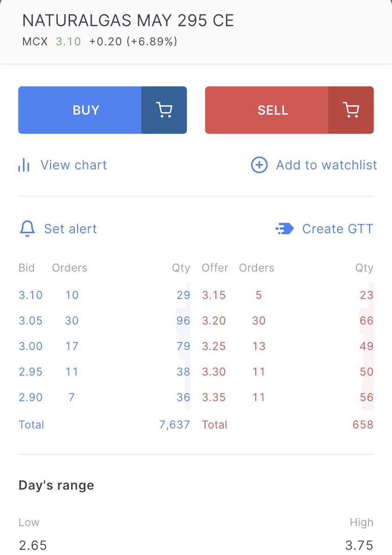
Task: Open the Create GTT link
Action: tap(337, 229)
